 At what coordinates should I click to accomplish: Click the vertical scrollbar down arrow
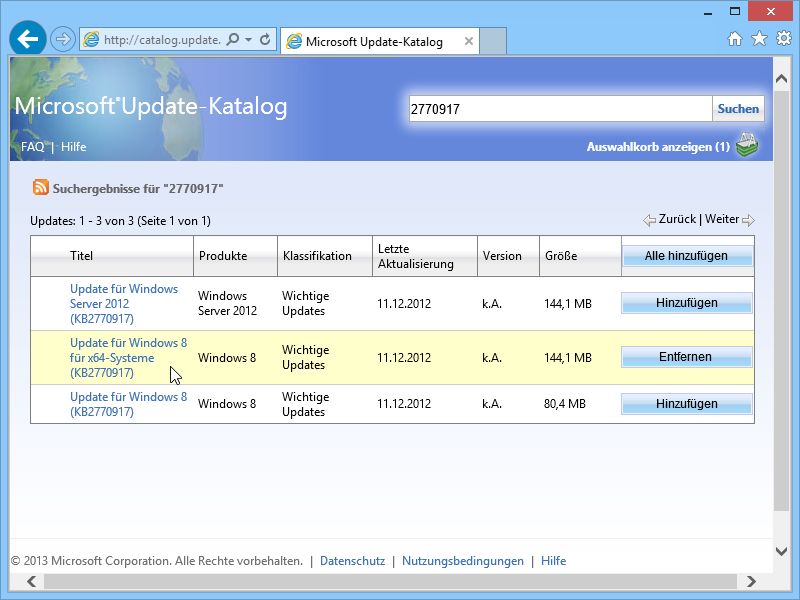[x=782, y=551]
